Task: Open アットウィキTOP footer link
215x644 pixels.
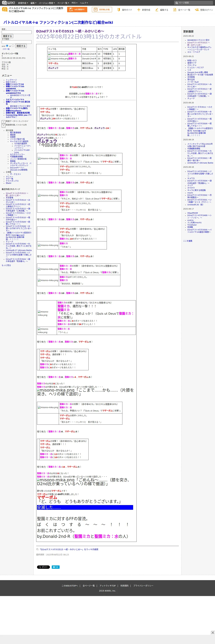Action: [x=108, y=585]
